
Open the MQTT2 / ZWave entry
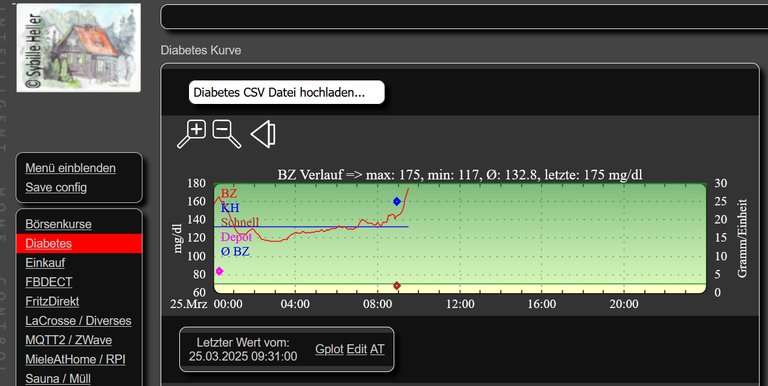coord(69,340)
